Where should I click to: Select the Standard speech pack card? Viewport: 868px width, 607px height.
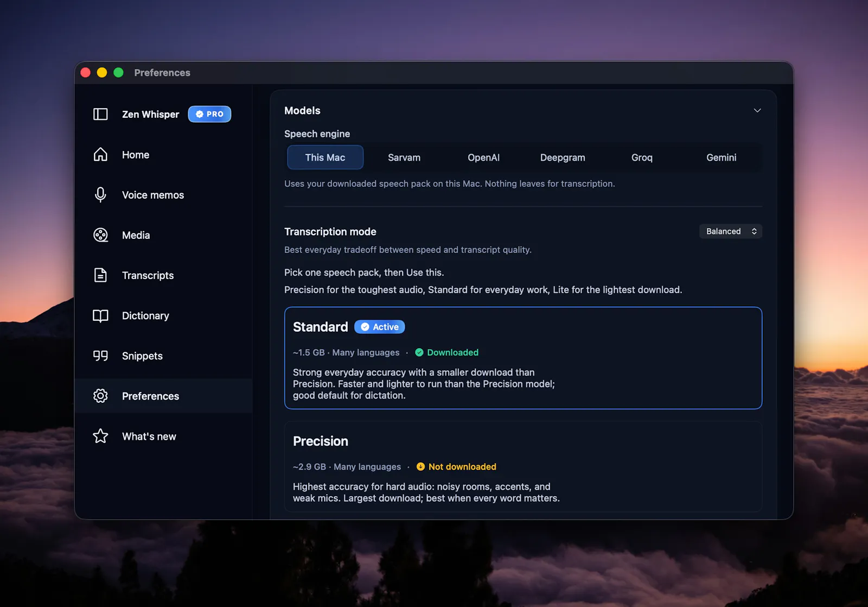[523, 358]
